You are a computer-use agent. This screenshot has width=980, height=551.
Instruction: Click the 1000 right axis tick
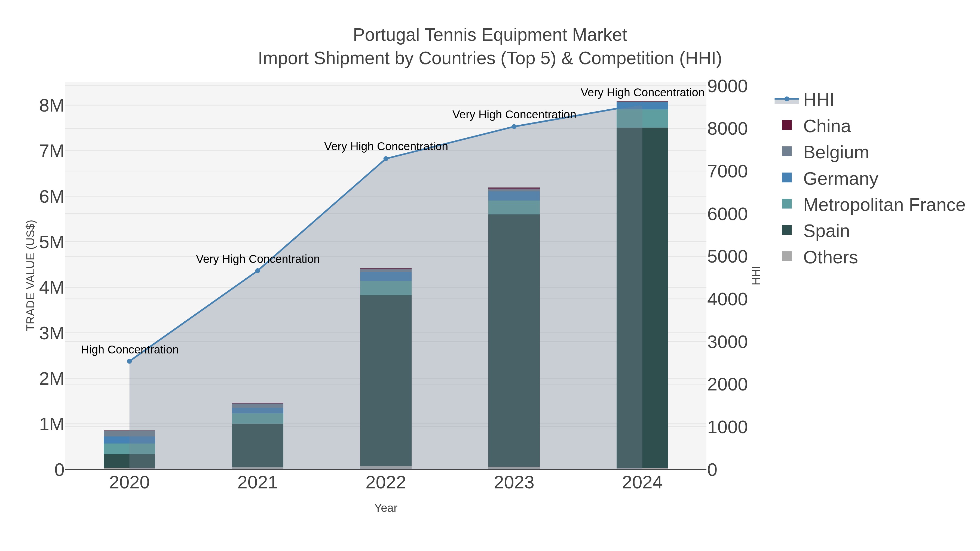pyautogui.click(x=727, y=427)
